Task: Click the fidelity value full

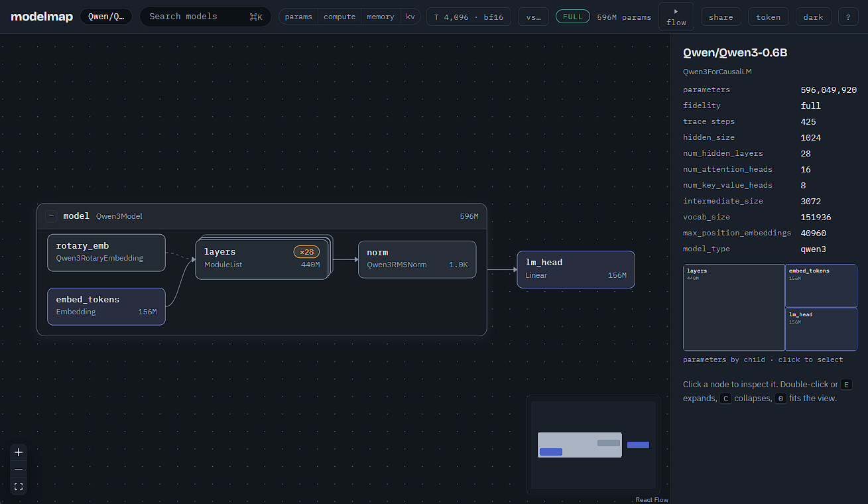Action: click(811, 105)
